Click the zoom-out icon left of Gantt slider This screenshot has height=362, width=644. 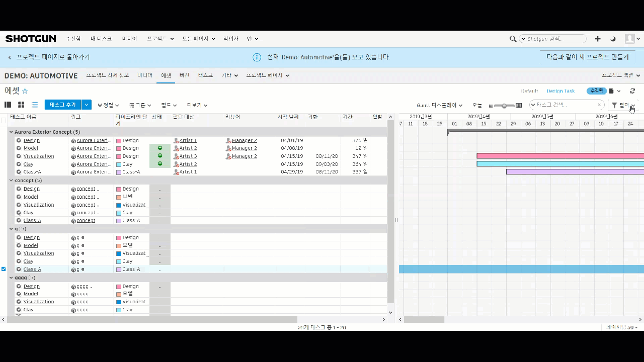pyautogui.click(x=491, y=106)
